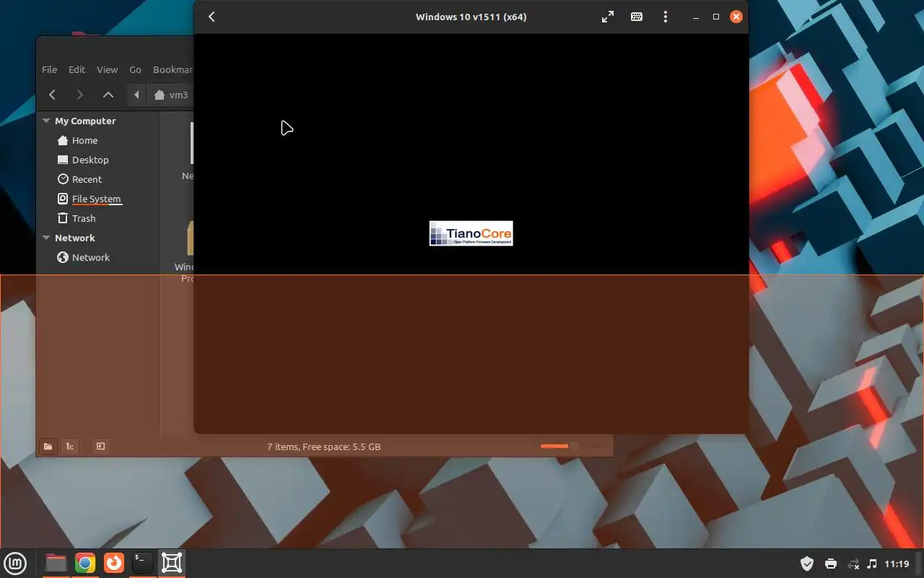
Task: Open printer tray icon
Action: click(x=831, y=564)
